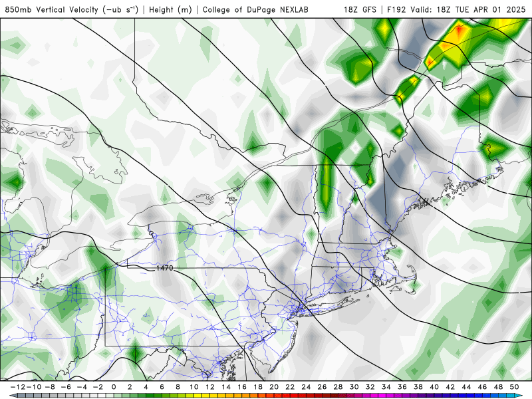Click the '-10' colorbar scale value
532x399 pixels.
pyautogui.click(x=35, y=387)
